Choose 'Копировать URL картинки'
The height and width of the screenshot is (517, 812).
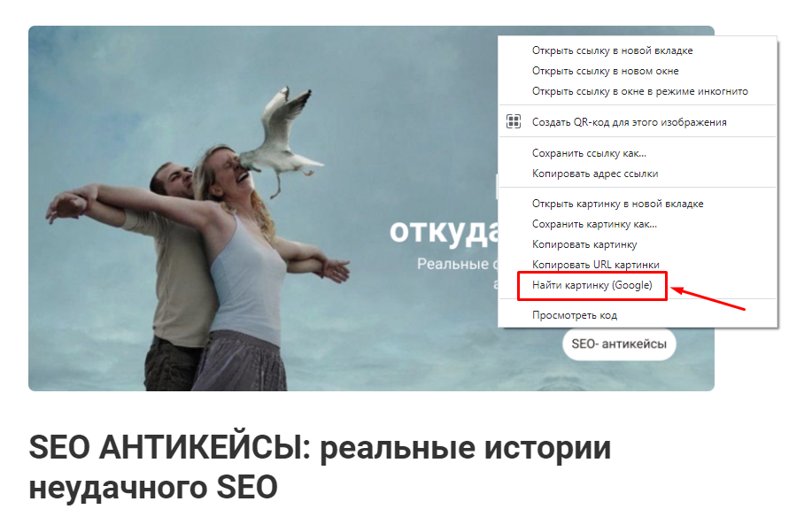[x=594, y=264]
